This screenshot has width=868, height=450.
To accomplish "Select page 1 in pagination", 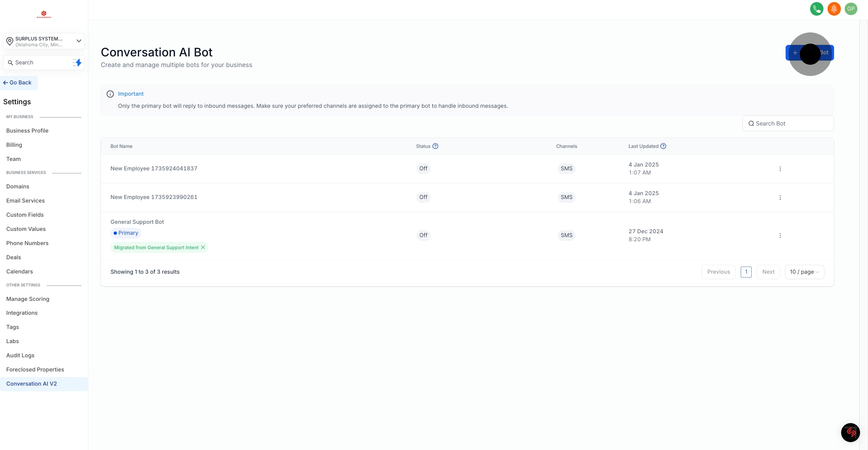I will point(746,272).
